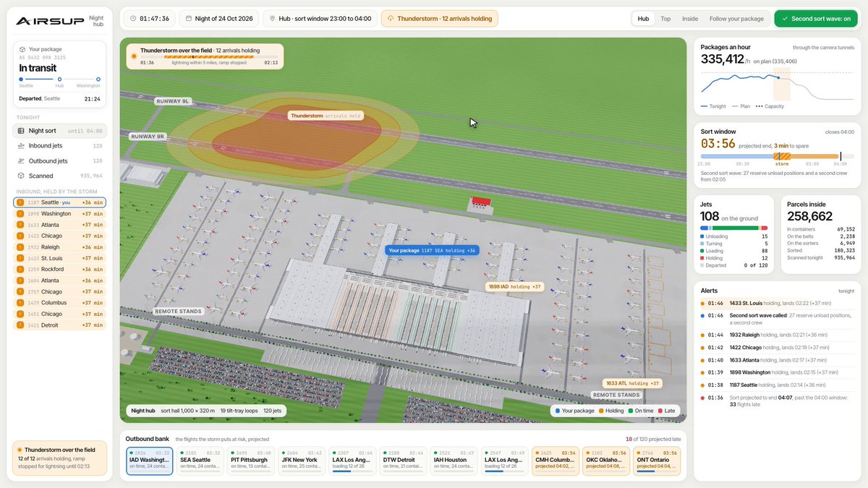The width and height of the screenshot is (868, 488).
Task: Click the warning icon on the 1259 Rockford row
Action: point(20,270)
